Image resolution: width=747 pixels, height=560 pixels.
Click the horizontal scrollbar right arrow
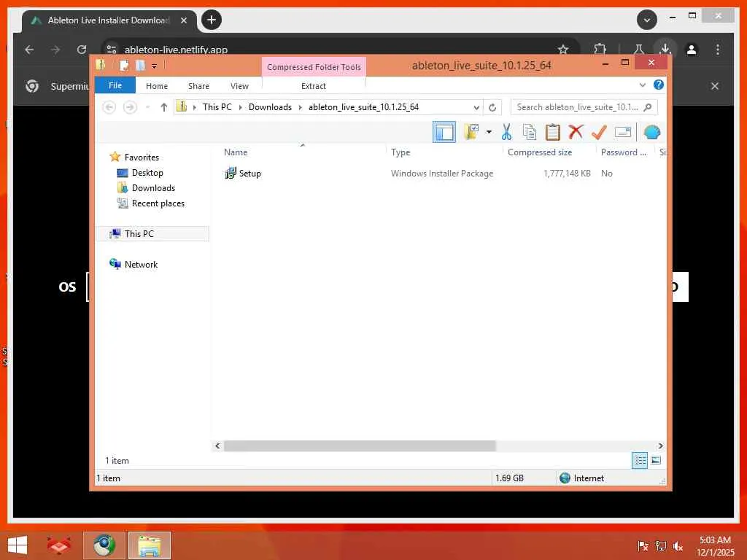(660, 446)
